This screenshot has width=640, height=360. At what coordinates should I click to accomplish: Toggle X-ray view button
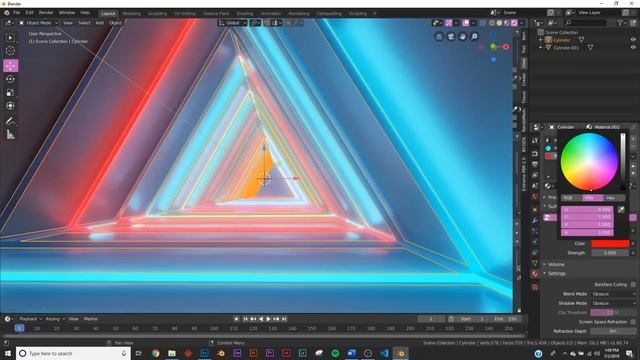pos(483,23)
